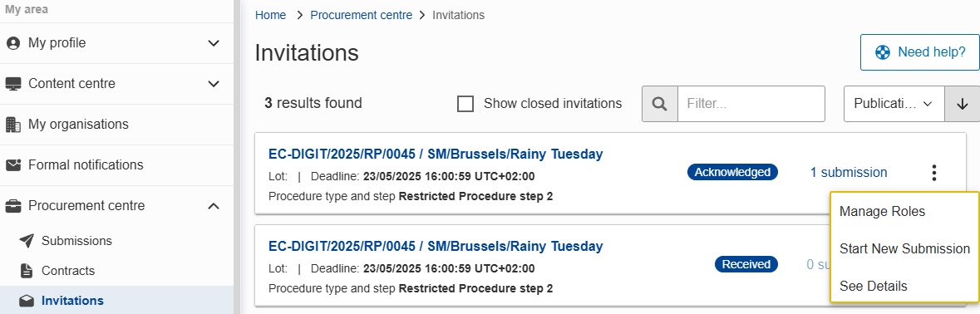
Task: Click the Submissions paper plane icon
Action: coord(27,240)
